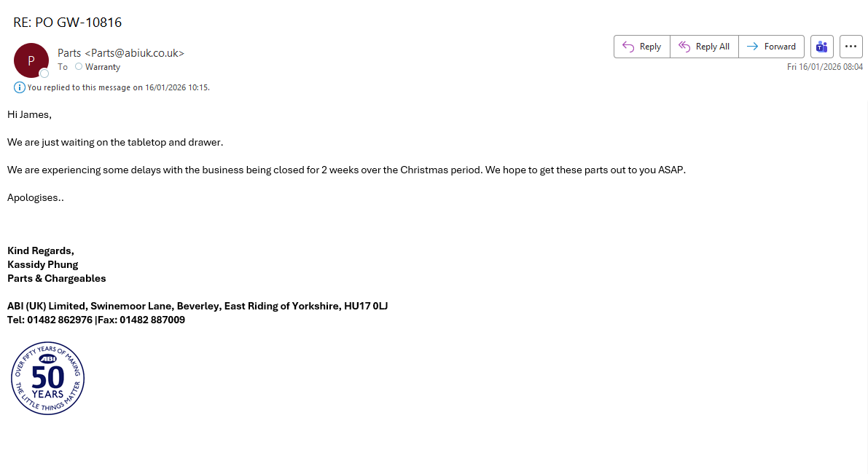Viewport: 868px width, 474px height.
Task: Click the sender's red 'P' avatar
Action: coord(31,60)
